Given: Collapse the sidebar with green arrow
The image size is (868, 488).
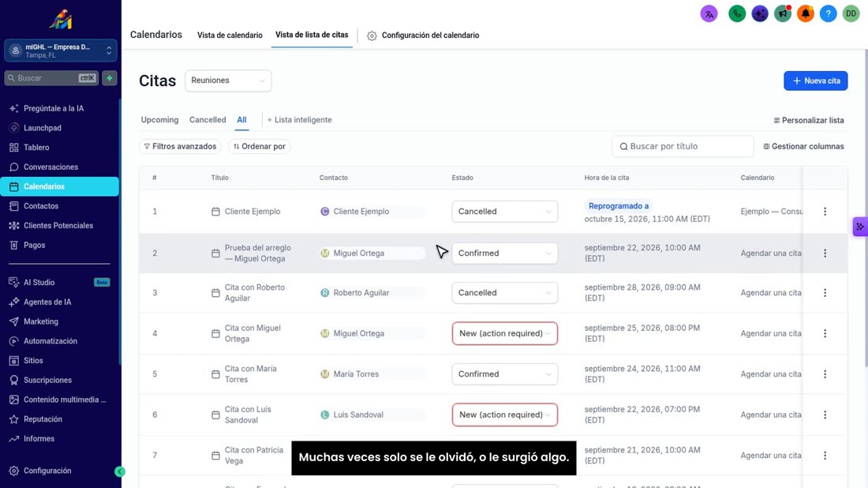Looking at the screenshot, I should [120, 471].
